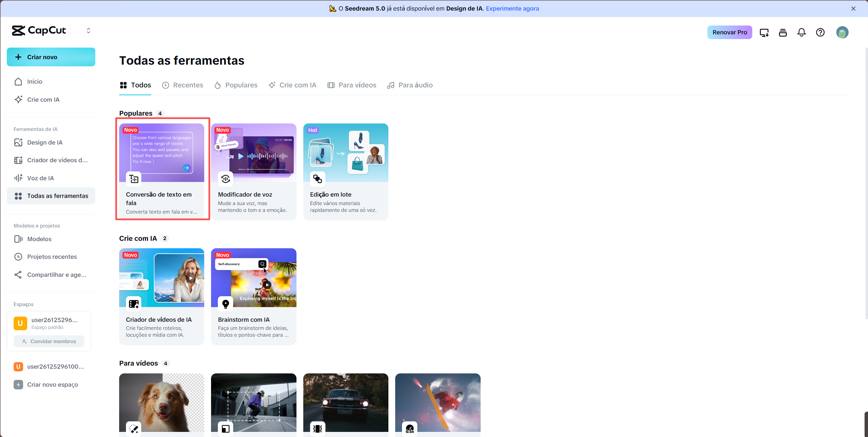This screenshot has height=437, width=868.
Task: Click the text-to-speech tool icon
Action: [x=134, y=179]
